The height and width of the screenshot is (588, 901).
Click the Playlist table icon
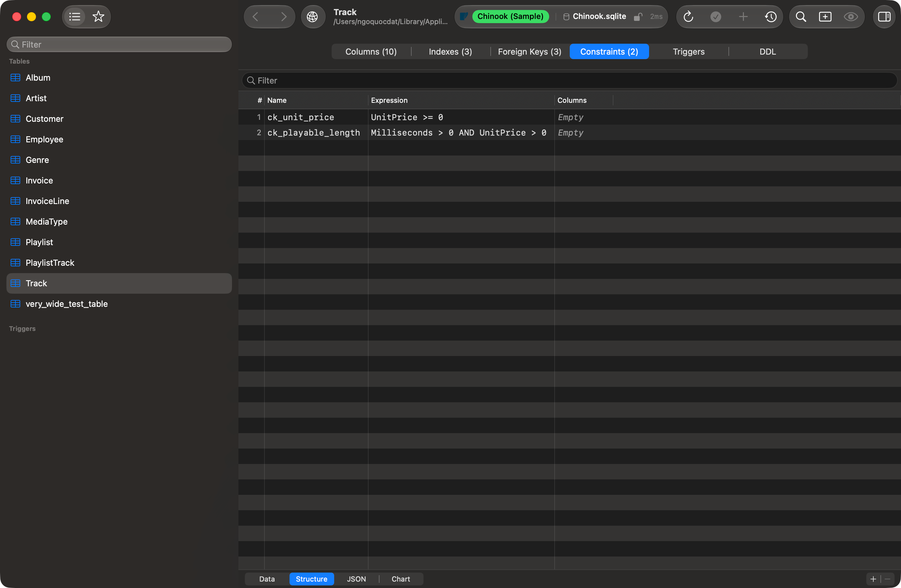[x=15, y=242]
